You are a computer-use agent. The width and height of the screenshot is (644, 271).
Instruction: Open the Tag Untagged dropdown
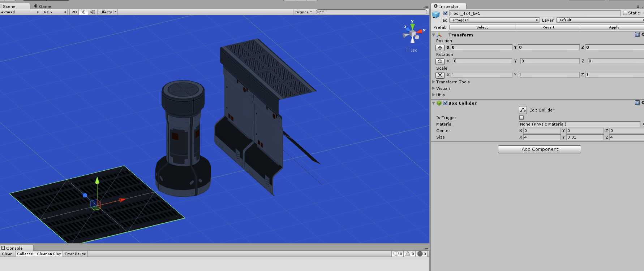pyautogui.click(x=494, y=20)
